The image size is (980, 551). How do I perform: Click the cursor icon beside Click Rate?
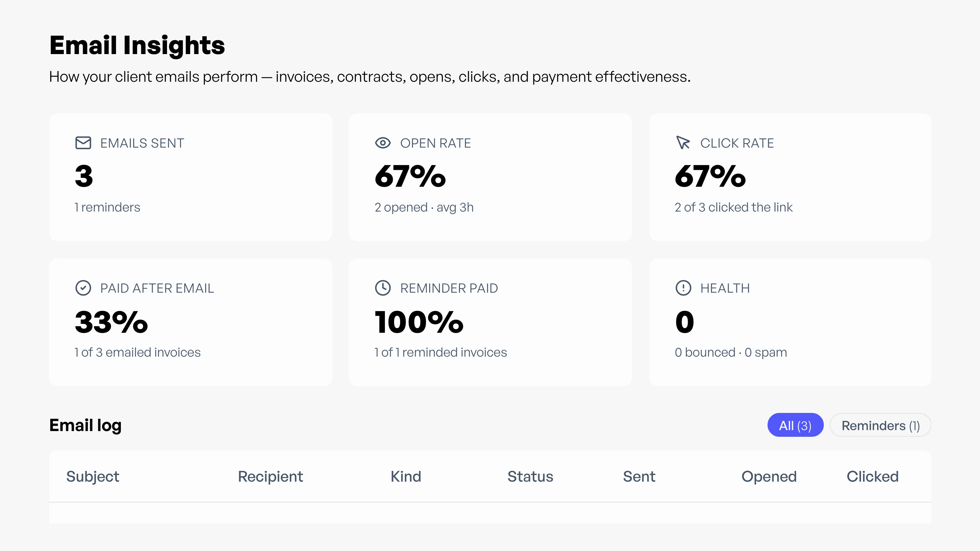click(x=683, y=143)
